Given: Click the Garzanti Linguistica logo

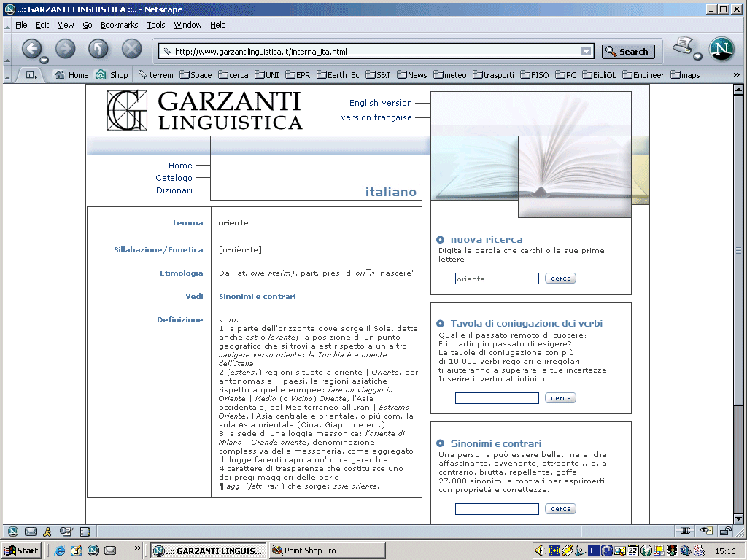Looking at the screenshot, I should [205, 111].
